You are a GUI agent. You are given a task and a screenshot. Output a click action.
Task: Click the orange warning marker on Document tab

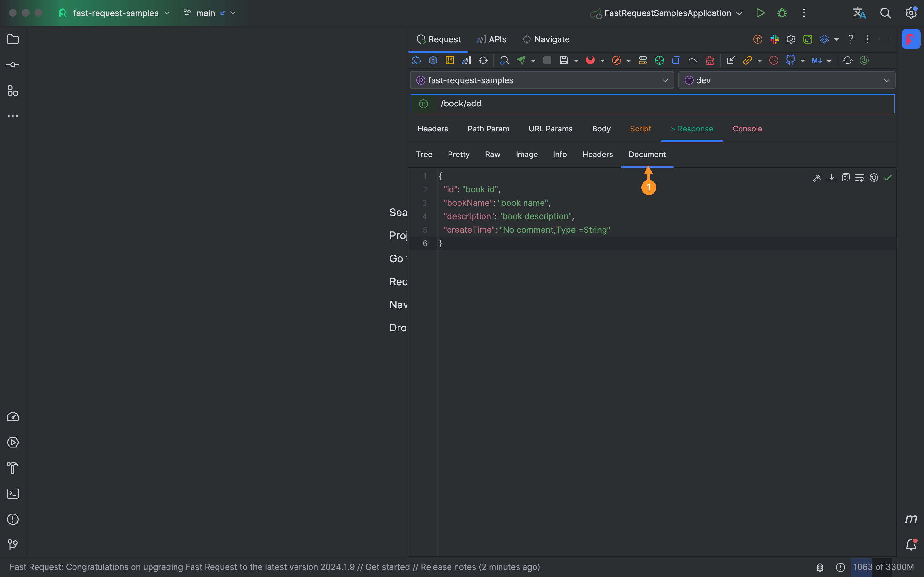pyautogui.click(x=649, y=186)
